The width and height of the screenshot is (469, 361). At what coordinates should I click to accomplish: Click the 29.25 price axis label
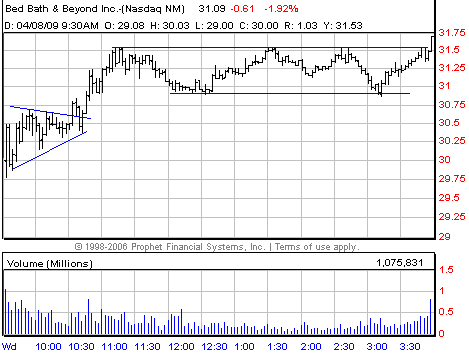click(452, 217)
